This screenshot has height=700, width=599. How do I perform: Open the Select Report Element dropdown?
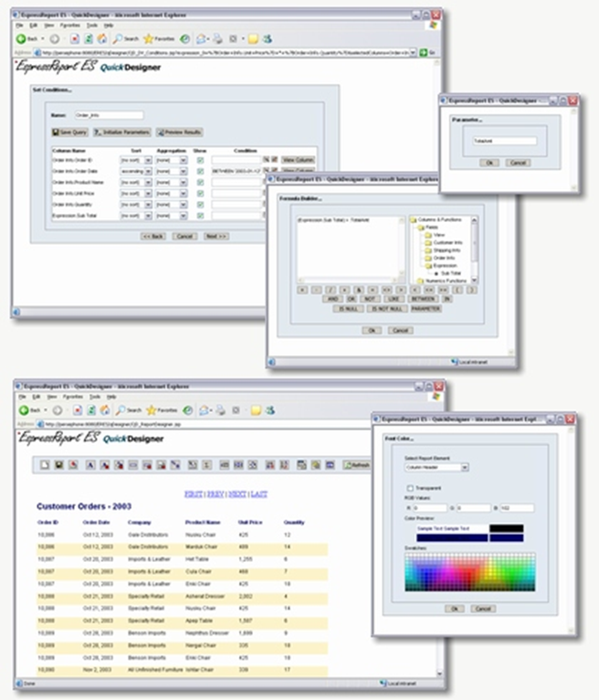[x=436, y=467]
